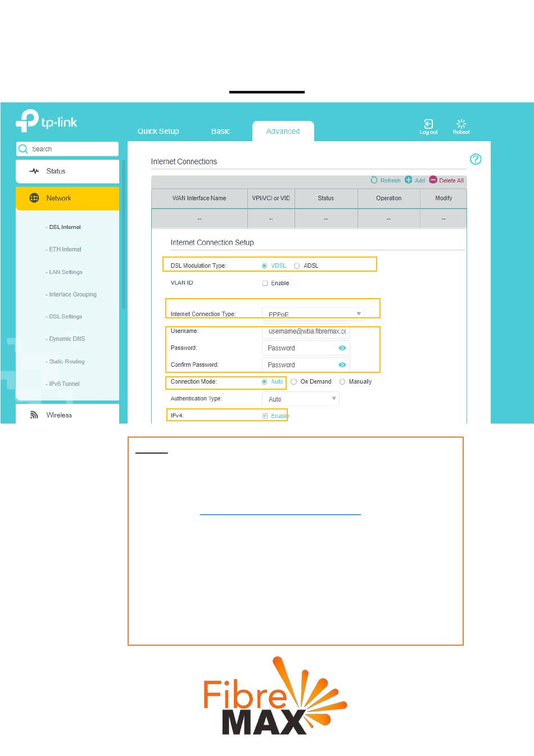
Task: Switch to the Basic tab
Action: (220, 132)
